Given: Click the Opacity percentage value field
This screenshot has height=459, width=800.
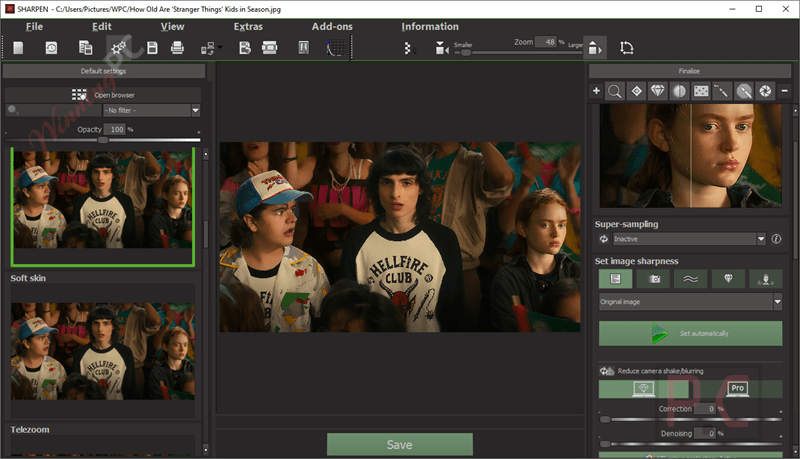Looking at the screenshot, I should (114, 130).
